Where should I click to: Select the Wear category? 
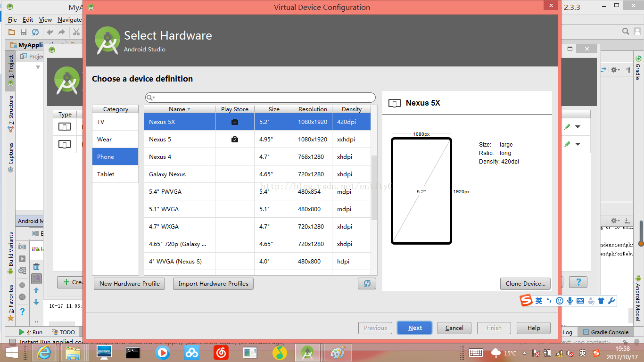click(x=115, y=139)
